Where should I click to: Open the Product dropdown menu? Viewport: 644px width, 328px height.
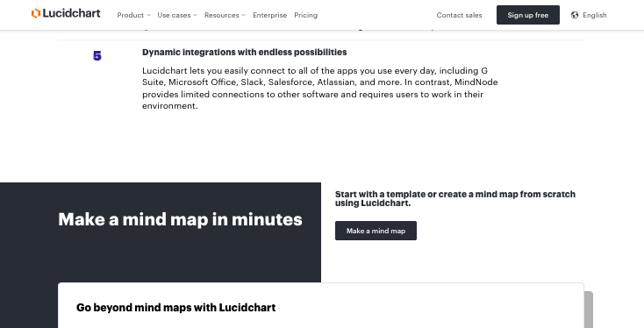pos(133,15)
